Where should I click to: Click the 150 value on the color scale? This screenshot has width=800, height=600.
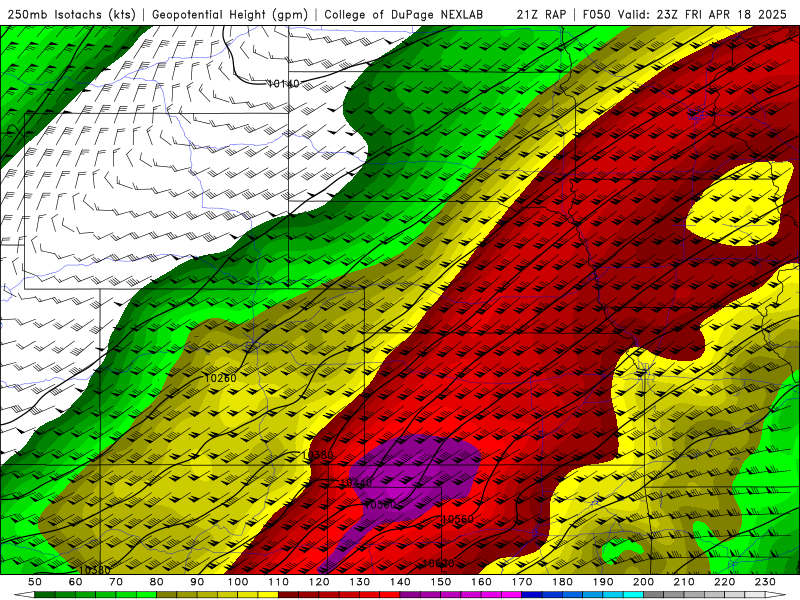[x=440, y=582]
